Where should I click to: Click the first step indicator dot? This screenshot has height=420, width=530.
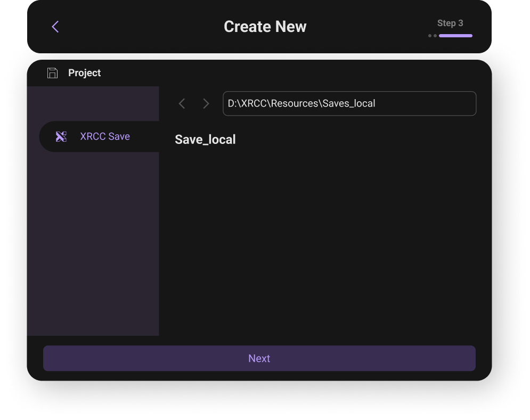point(430,36)
